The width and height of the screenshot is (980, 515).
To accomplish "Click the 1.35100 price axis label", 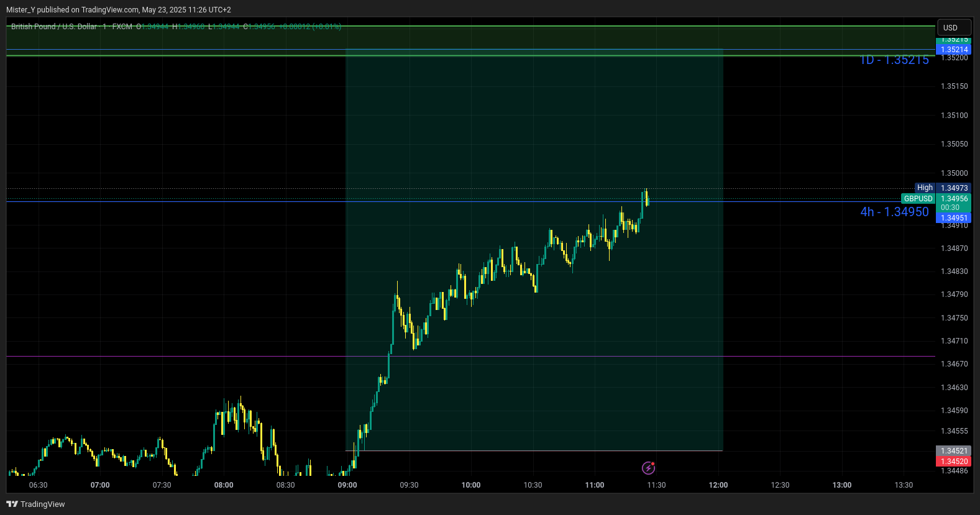I will point(954,116).
